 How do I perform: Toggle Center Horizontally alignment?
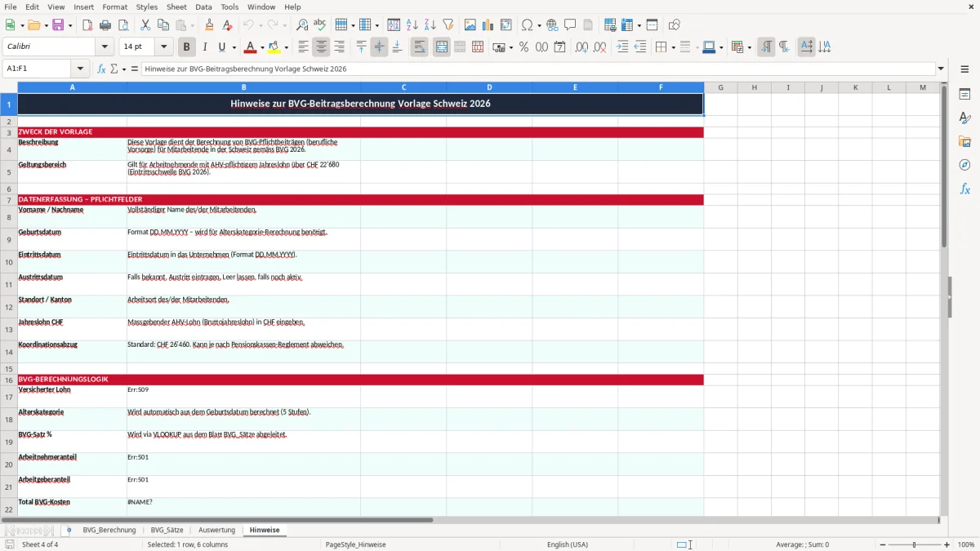coord(321,47)
